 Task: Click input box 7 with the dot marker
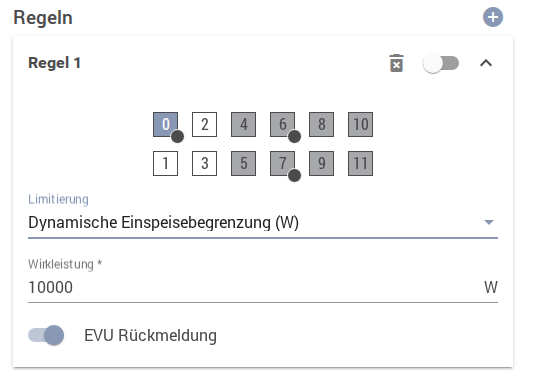282,164
